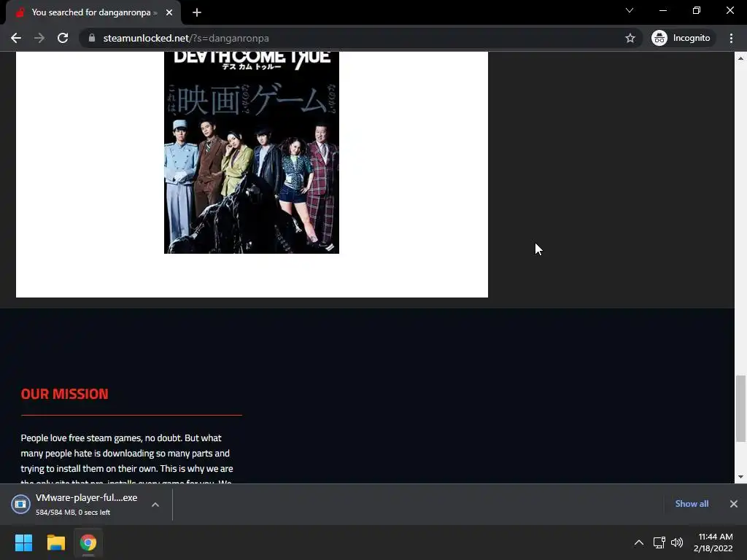The image size is (747, 560).
Task: Open File Explorer from the taskbar
Action: [x=55, y=542]
